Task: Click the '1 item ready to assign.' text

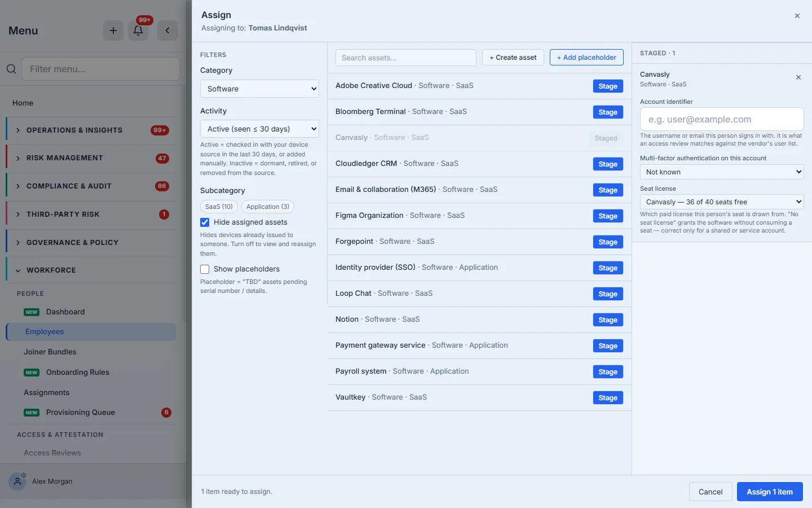Action: pyautogui.click(x=237, y=492)
